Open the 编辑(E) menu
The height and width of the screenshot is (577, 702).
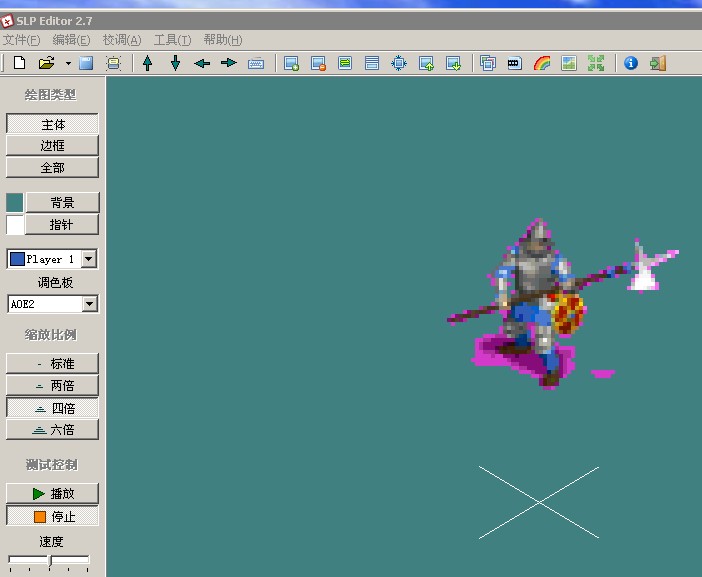pyautogui.click(x=71, y=40)
